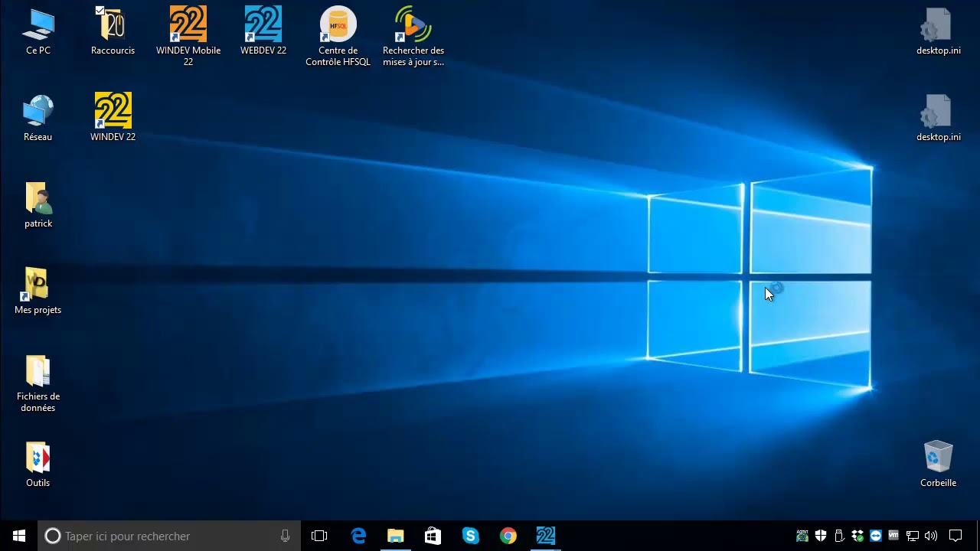Open the VMware tray icon
The width and height of the screenshot is (980, 551).
click(894, 536)
